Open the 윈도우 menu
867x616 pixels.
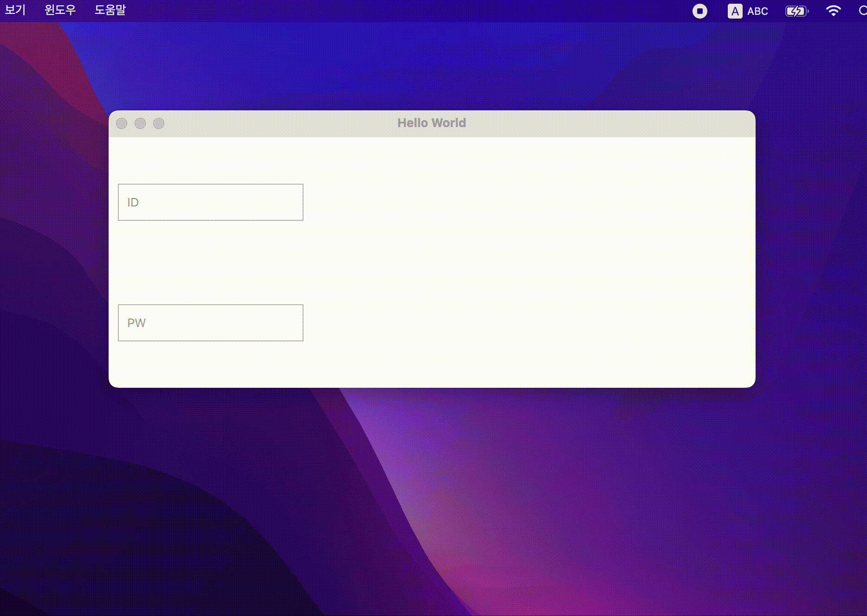tap(59, 9)
